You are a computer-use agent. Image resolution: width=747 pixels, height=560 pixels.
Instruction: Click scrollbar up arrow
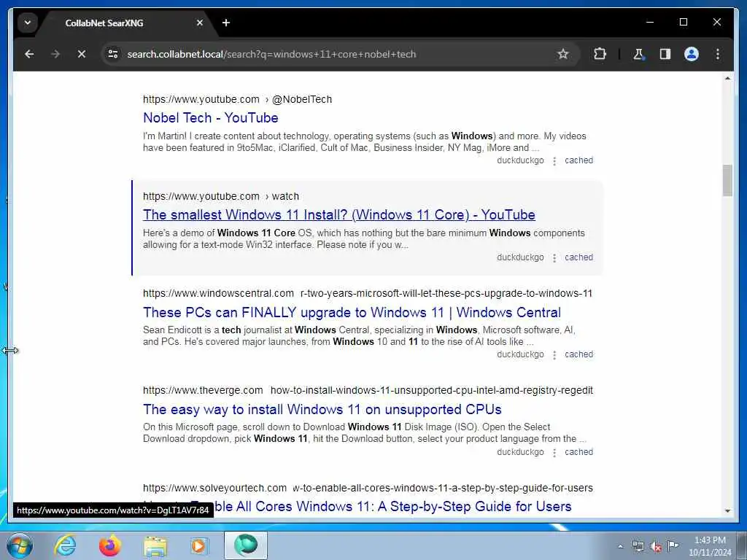point(727,78)
